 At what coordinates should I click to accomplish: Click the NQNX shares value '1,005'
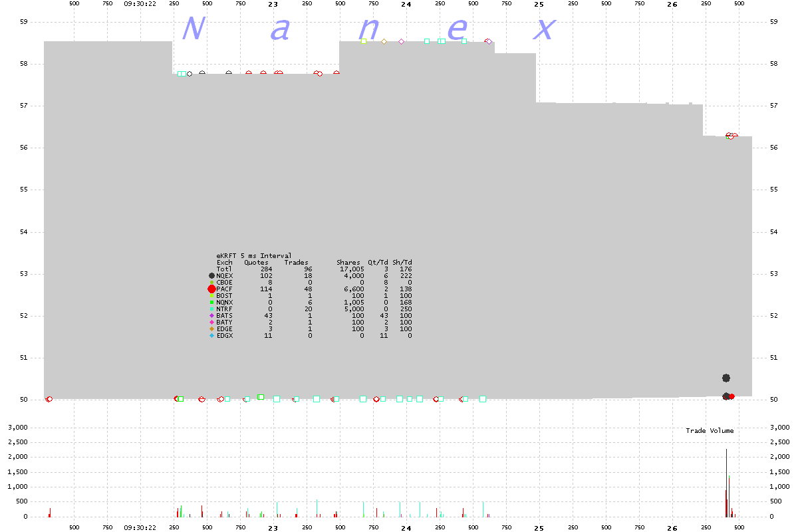(x=354, y=302)
